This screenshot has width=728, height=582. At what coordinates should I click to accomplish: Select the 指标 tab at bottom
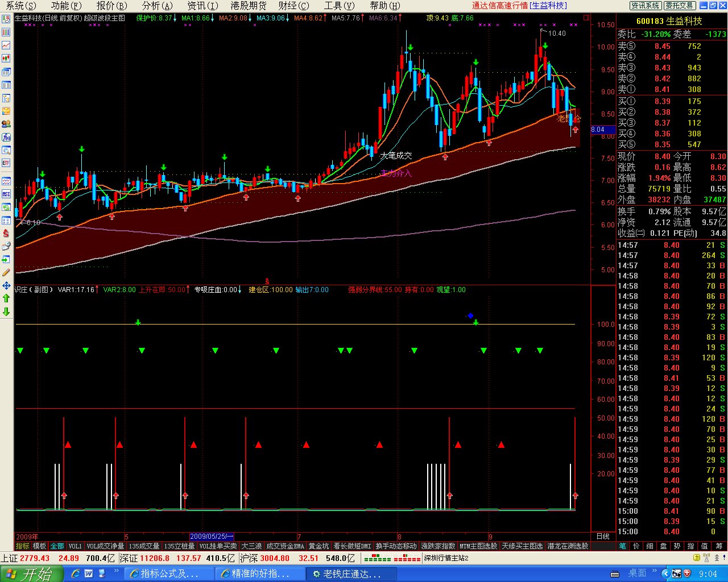coord(23,546)
